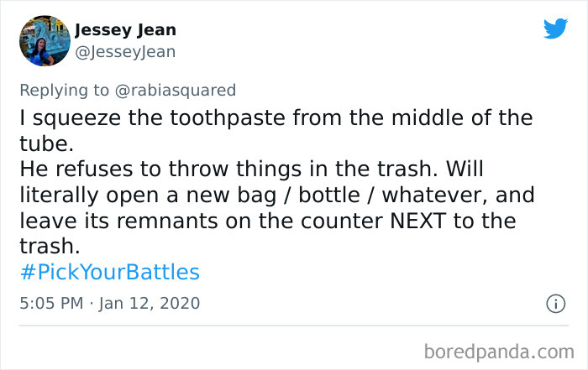588x370 pixels.
Task: Open the #PickYourBattles hashtag
Action: (109, 272)
